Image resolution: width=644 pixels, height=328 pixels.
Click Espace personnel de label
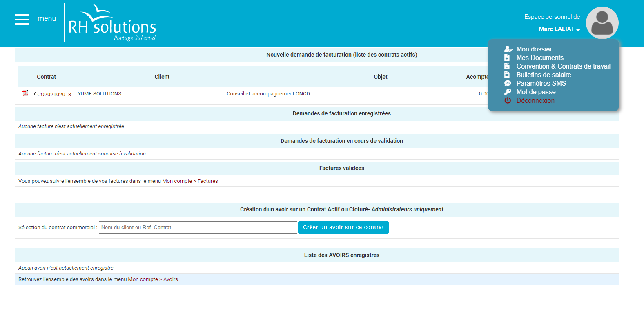pyautogui.click(x=552, y=17)
